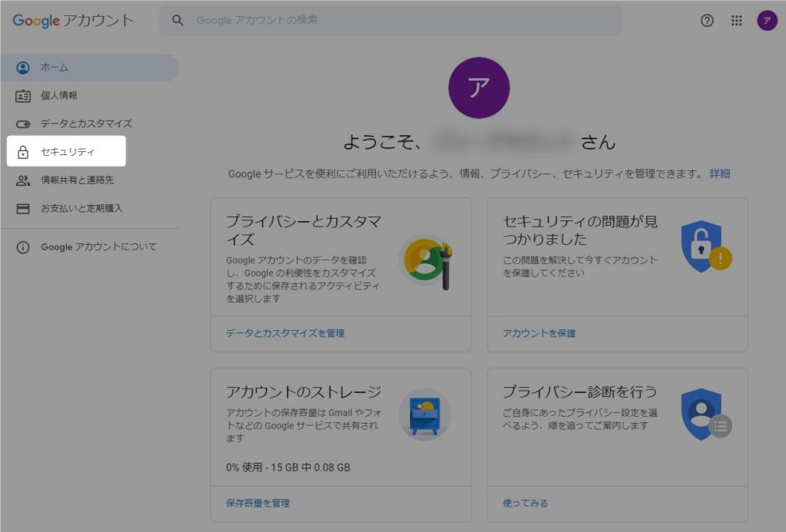Click the purple account avatar in header
This screenshot has width=786, height=532.
coord(767,21)
